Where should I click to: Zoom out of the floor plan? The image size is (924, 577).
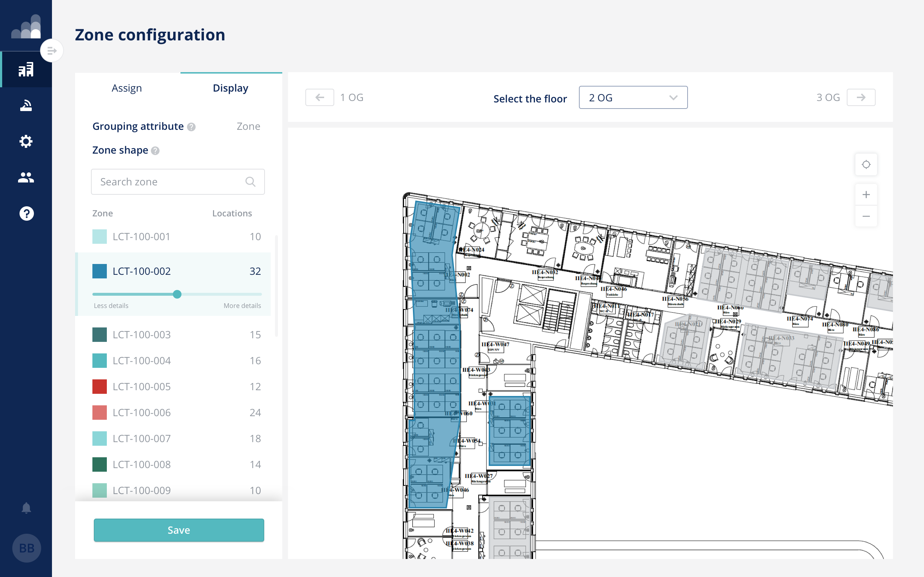click(866, 216)
